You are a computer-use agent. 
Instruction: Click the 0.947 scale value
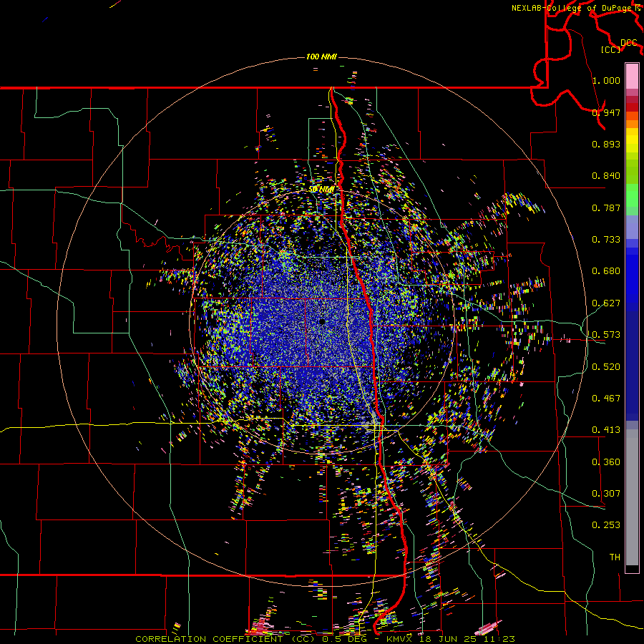click(x=606, y=112)
